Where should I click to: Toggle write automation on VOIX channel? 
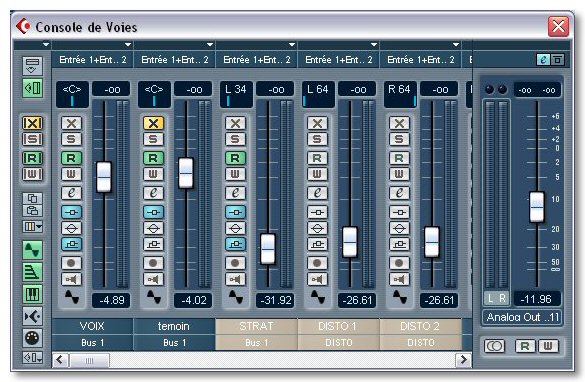(x=71, y=174)
